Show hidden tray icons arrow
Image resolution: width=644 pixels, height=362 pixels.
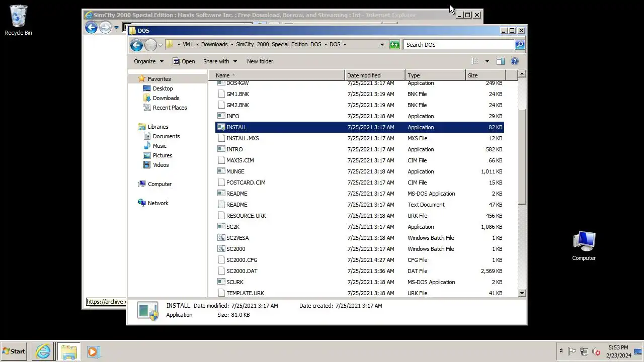click(561, 351)
